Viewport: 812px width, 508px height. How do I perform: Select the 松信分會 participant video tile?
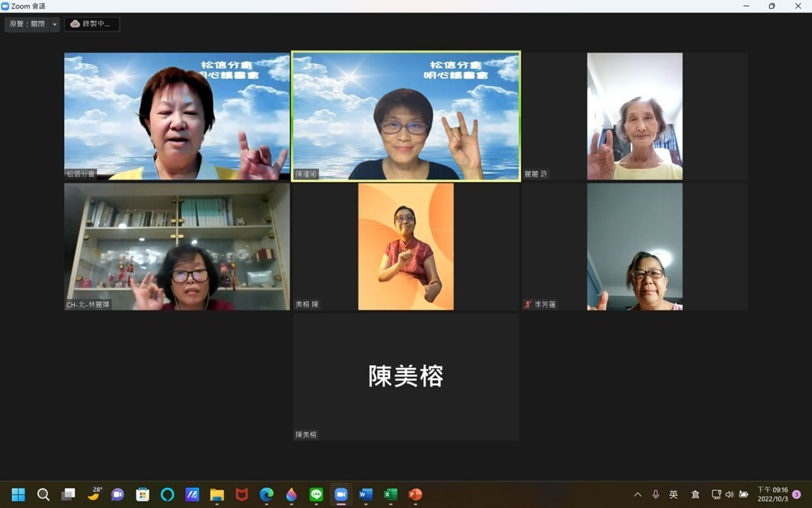click(176, 116)
